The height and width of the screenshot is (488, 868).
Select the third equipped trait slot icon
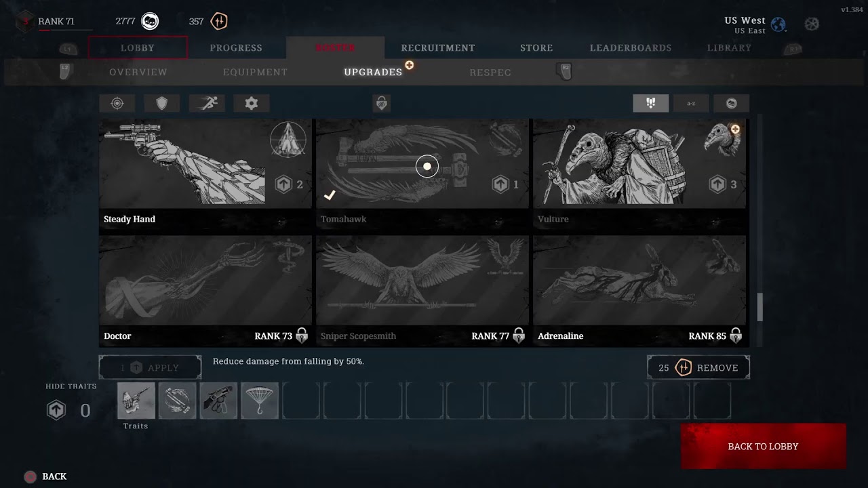(x=218, y=401)
